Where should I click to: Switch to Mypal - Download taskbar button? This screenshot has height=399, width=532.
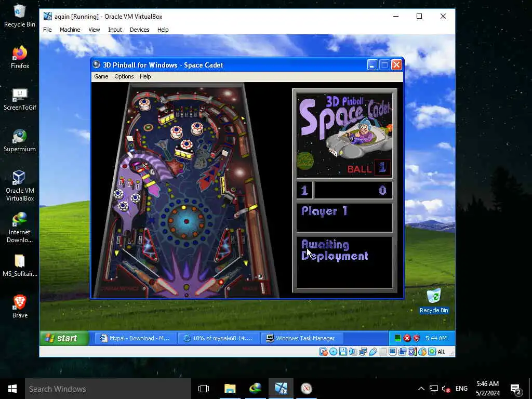click(x=135, y=338)
